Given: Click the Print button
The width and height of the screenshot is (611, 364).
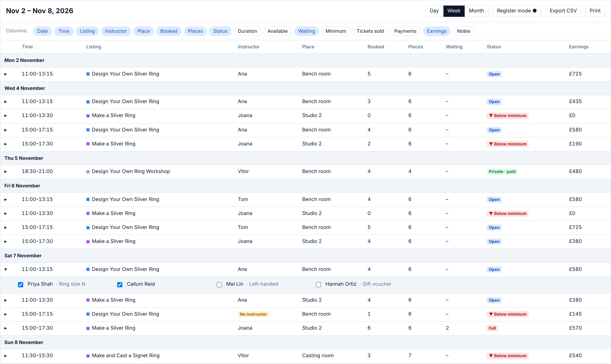Looking at the screenshot, I should click(x=595, y=11).
